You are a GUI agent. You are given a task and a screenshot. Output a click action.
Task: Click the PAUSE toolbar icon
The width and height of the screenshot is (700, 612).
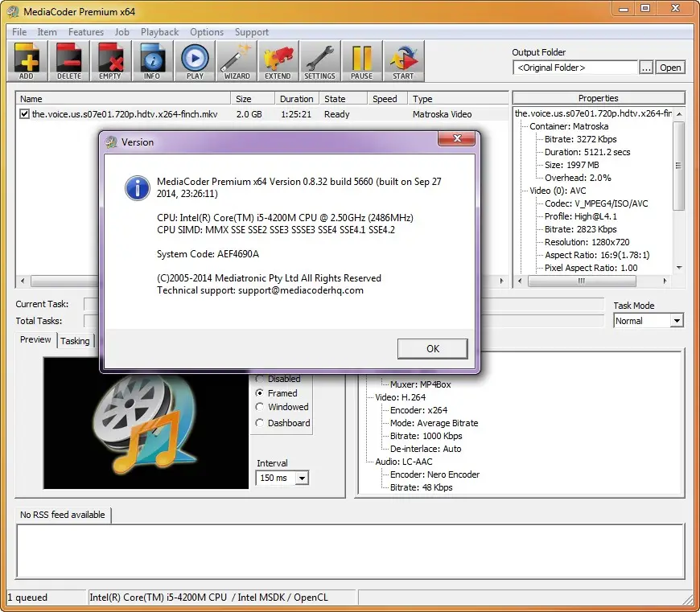click(361, 61)
